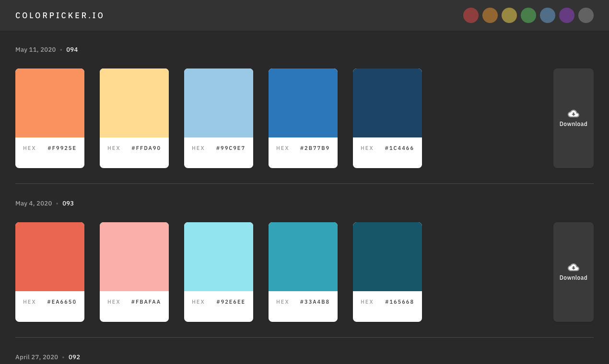Select the #F9925E orange swatch
The width and height of the screenshot is (609, 364).
pyautogui.click(x=50, y=102)
